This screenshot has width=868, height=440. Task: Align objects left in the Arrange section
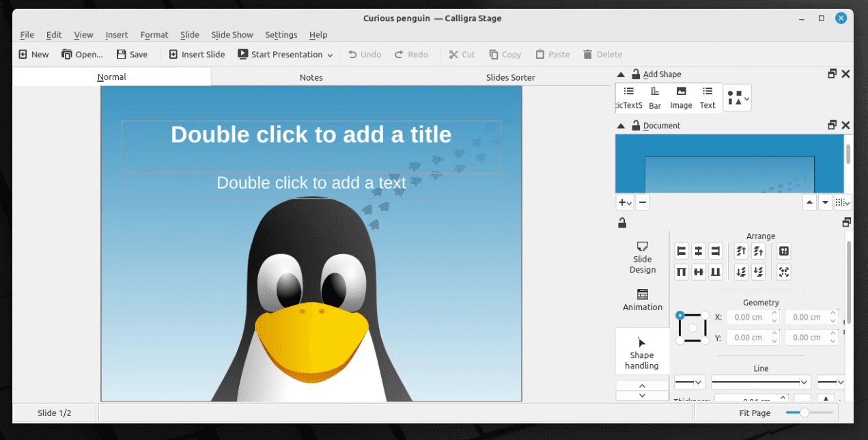click(x=682, y=251)
